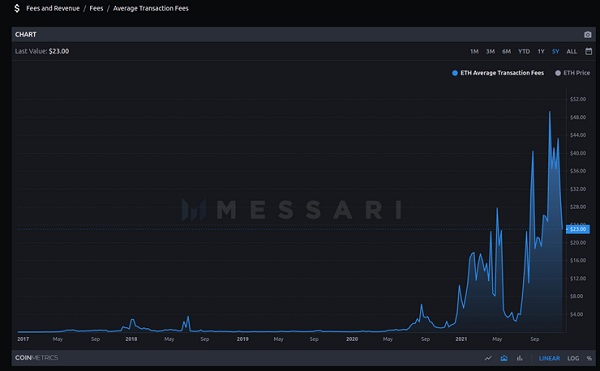Click the blue ETH Average Transaction Fees dot
This screenshot has width=600, height=371.
[x=455, y=73]
